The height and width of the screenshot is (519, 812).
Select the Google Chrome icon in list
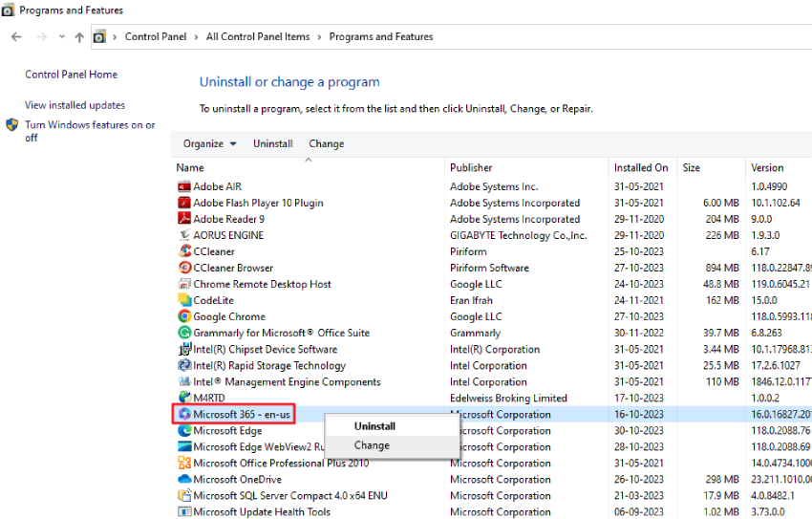tap(185, 316)
